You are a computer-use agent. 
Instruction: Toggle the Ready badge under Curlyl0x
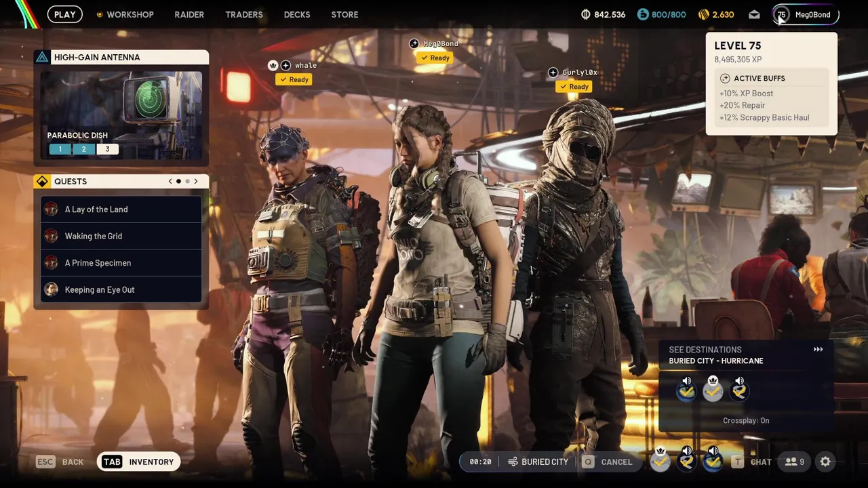(574, 87)
